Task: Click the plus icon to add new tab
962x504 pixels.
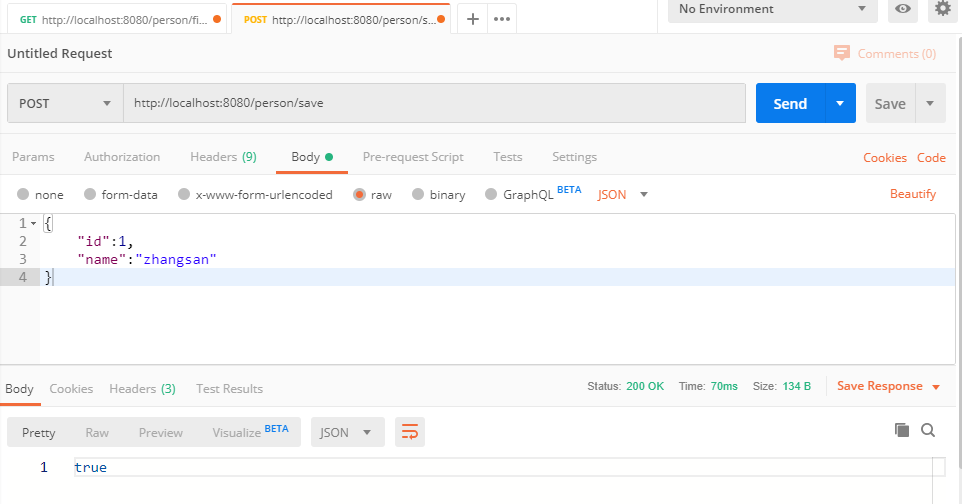Action: pyautogui.click(x=473, y=19)
